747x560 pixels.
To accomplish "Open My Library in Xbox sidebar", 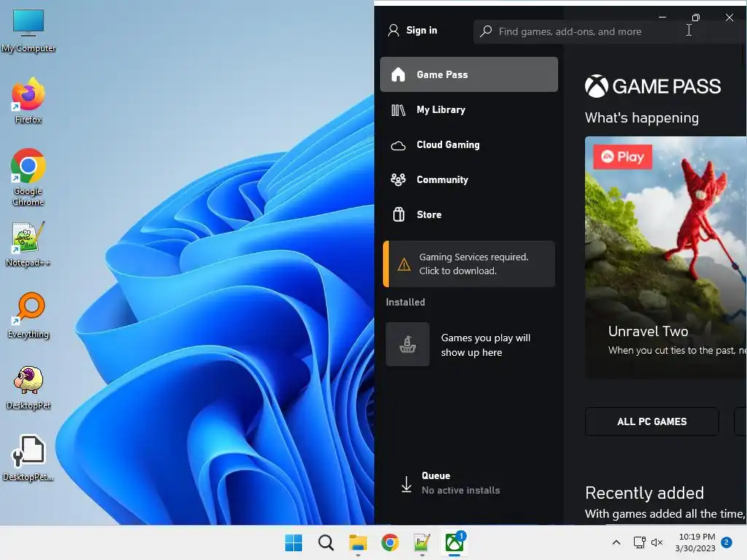I will click(469, 109).
